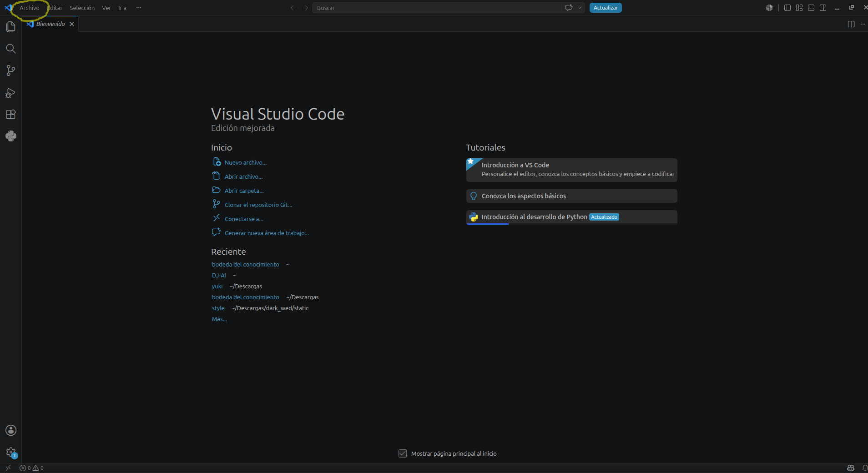
Task: Open the chat icon beside the search box
Action: 569,8
